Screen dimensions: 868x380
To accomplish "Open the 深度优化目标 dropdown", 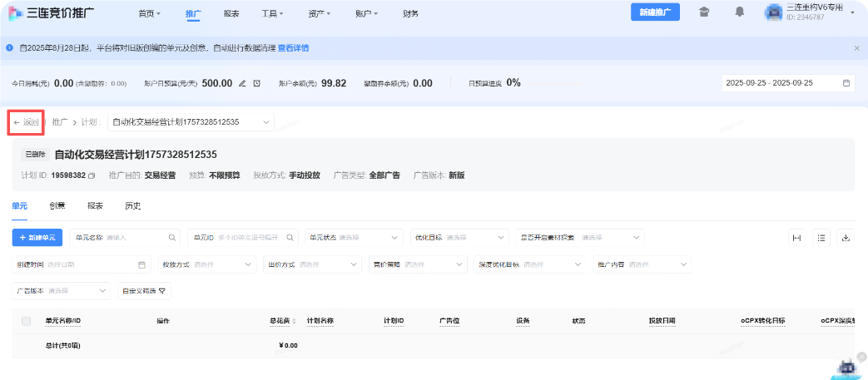I will click(x=530, y=264).
